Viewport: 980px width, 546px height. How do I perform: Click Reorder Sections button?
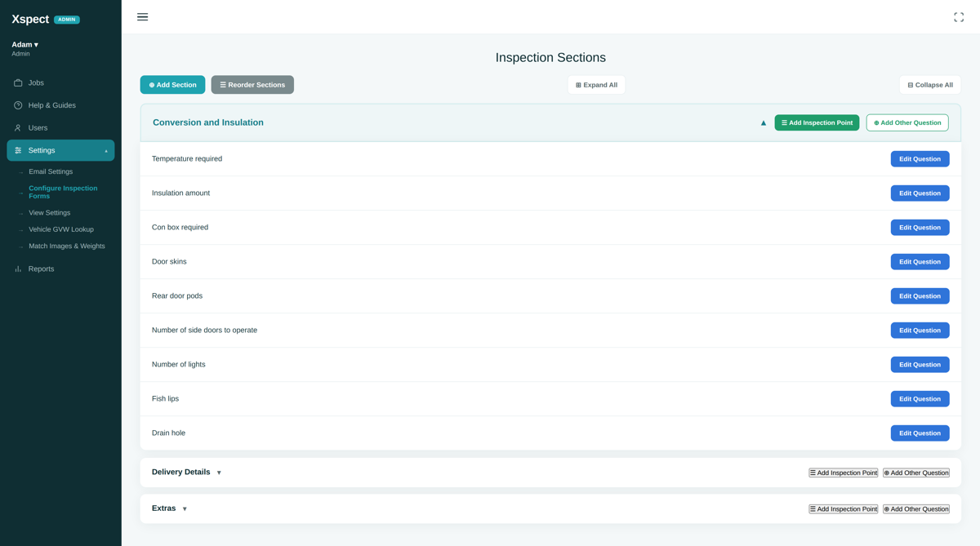(252, 85)
